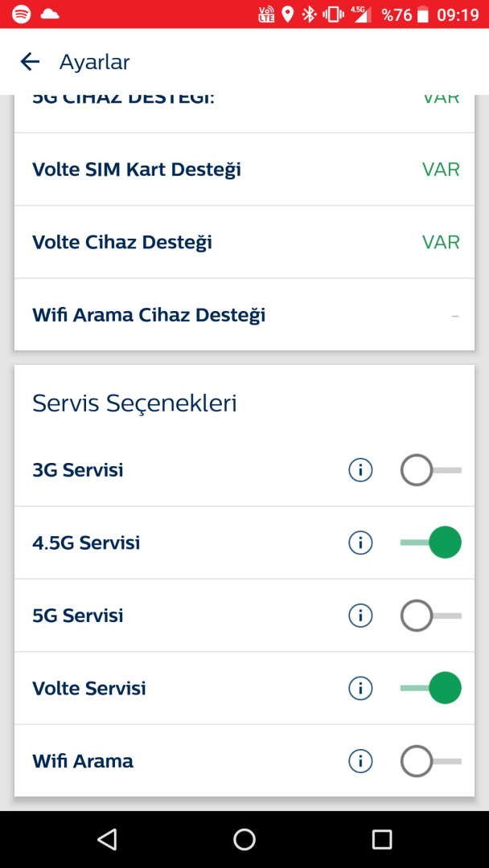Tap the cloud icon in the status bar
489x868 pixels.
pos(50,13)
